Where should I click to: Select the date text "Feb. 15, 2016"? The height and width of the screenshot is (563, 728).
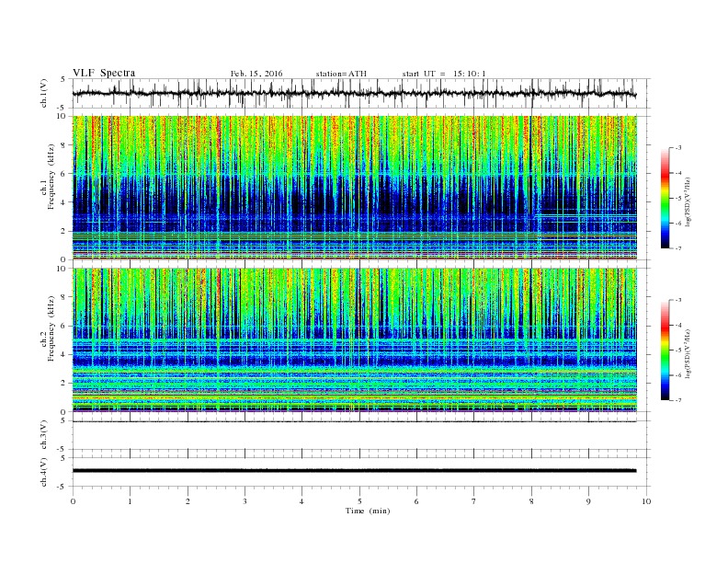click(256, 74)
